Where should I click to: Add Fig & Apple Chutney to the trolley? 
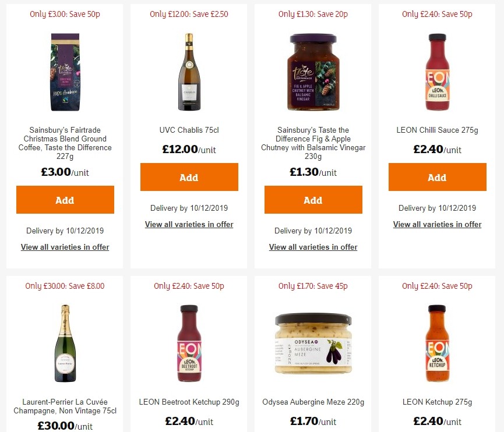click(x=313, y=200)
